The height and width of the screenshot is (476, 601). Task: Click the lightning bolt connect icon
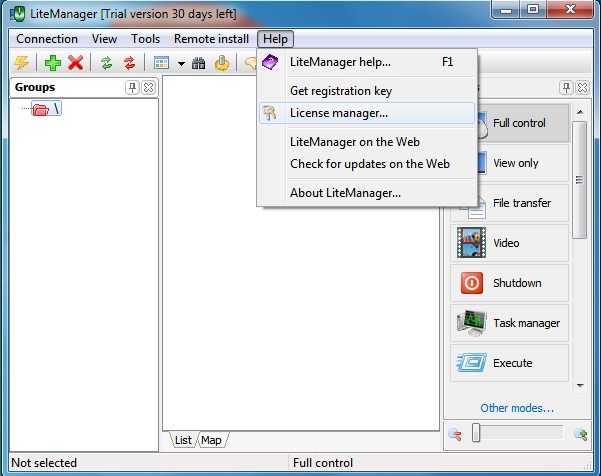22,62
